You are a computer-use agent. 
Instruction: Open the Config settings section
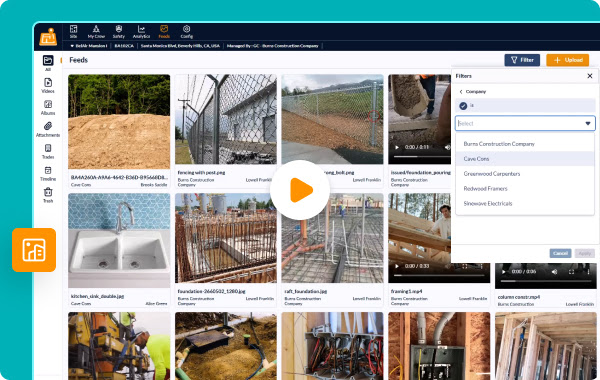[x=186, y=32]
